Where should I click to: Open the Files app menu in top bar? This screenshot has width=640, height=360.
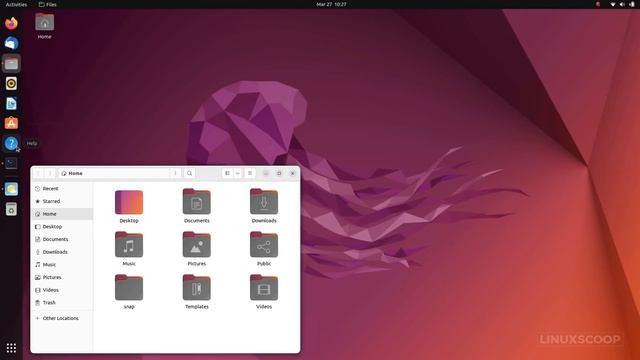[48, 4]
